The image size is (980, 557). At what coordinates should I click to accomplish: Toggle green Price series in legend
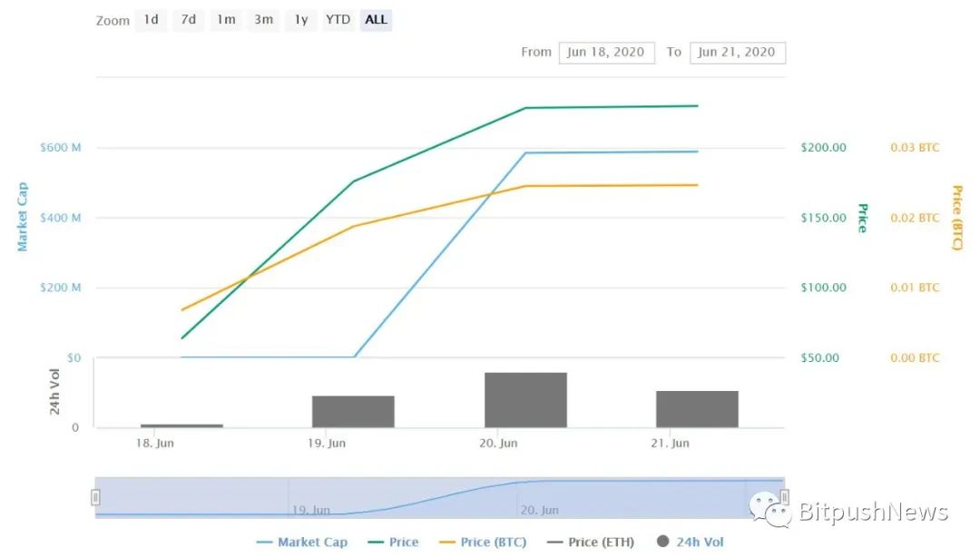[x=394, y=542]
